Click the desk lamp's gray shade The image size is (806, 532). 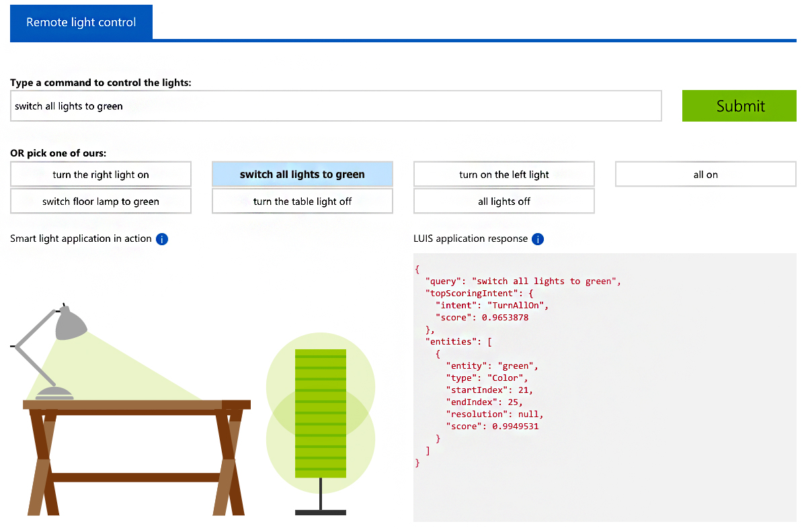(x=71, y=325)
